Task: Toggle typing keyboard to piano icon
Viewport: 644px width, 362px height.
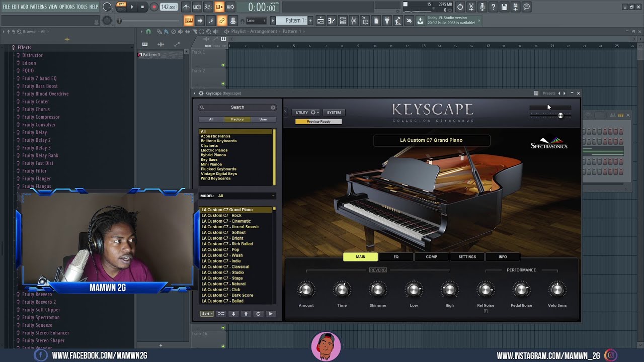Action: (x=189, y=21)
